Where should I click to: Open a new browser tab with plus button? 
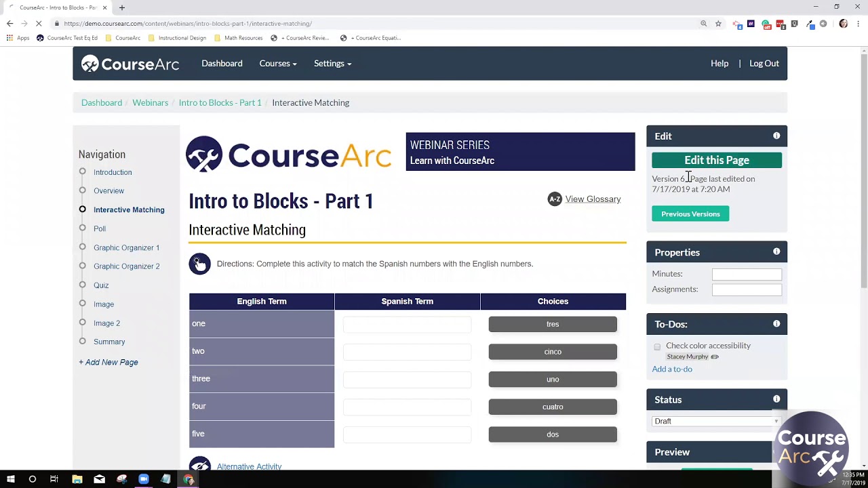pyautogui.click(x=122, y=7)
